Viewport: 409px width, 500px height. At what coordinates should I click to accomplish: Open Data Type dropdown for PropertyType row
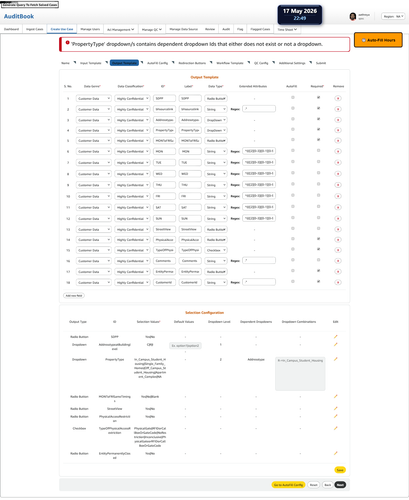216,130
